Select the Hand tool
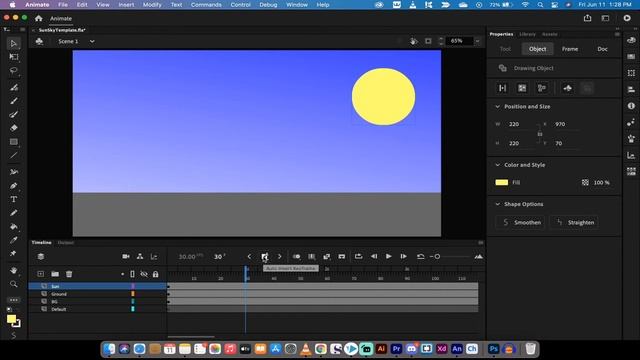Viewport: 640px width, 360px height. [x=13, y=270]
